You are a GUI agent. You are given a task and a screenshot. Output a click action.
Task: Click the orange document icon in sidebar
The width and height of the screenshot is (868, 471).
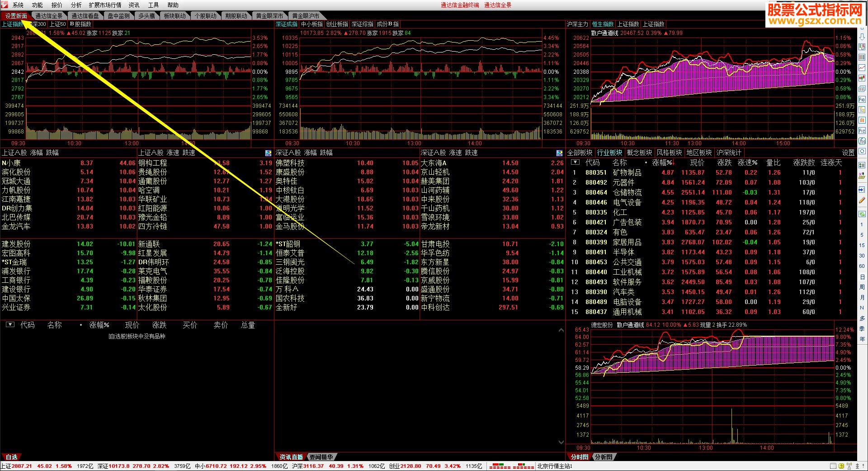[x=862, y=120]
